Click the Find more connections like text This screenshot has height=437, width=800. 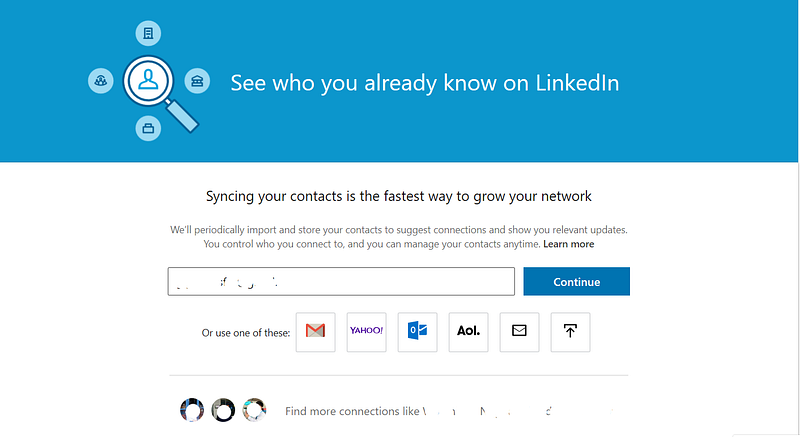pyautogui.click(x=352, y=411)
